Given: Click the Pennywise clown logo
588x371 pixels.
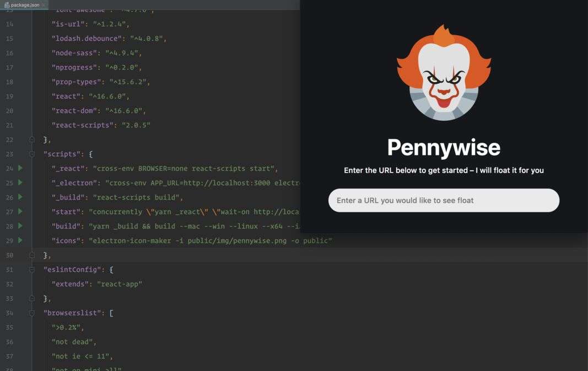Looking at the screenshot, I should [444, 72].
